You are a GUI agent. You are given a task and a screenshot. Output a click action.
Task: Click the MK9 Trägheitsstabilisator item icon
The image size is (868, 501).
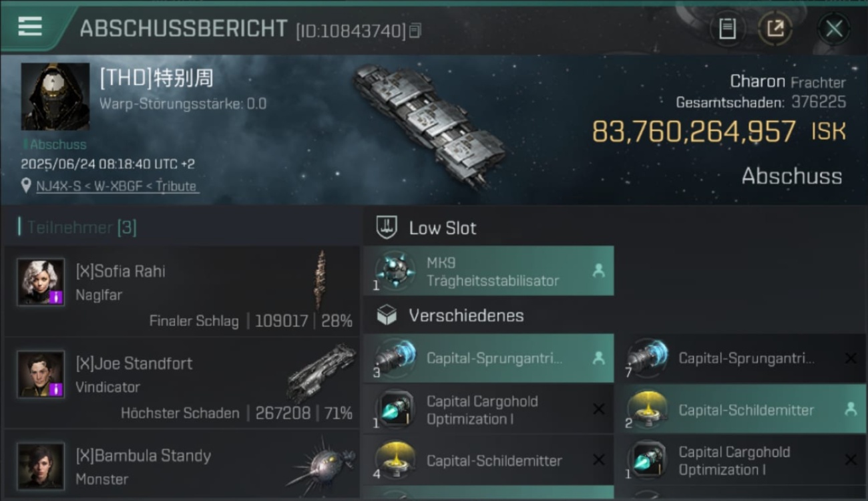tap(395, 271)
